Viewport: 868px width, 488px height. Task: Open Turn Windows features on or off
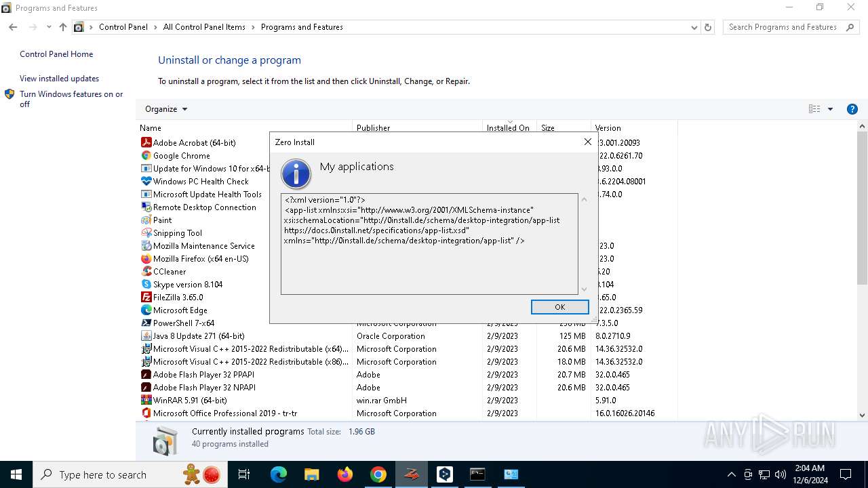[71, 99]
